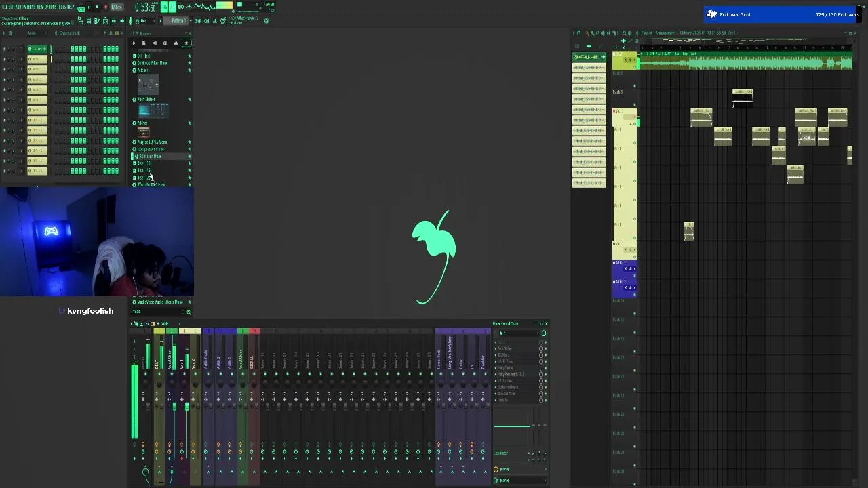This screenshot has height=488, width=868.
Task: Click the add plus icon above clip picker
Action: [589, 46]
